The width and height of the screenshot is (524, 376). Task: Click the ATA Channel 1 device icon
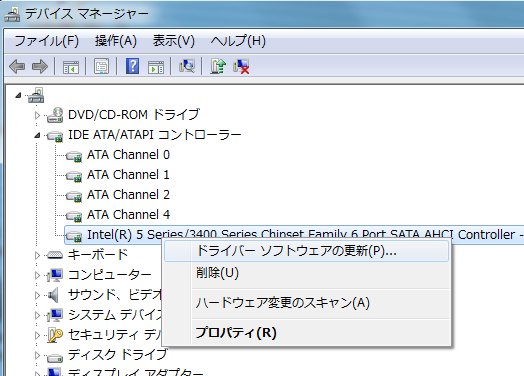pyautogui.click(x=74, y=175)
